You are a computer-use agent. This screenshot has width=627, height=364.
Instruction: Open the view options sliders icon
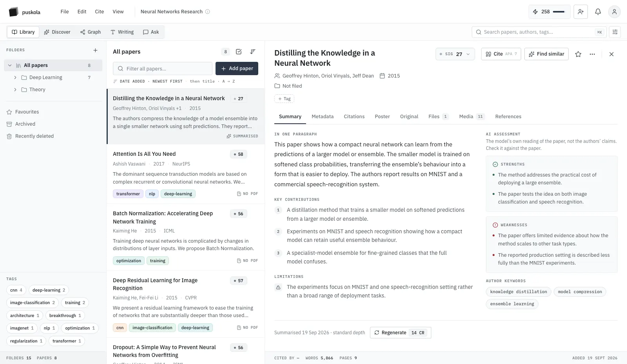tap(615, 32)
